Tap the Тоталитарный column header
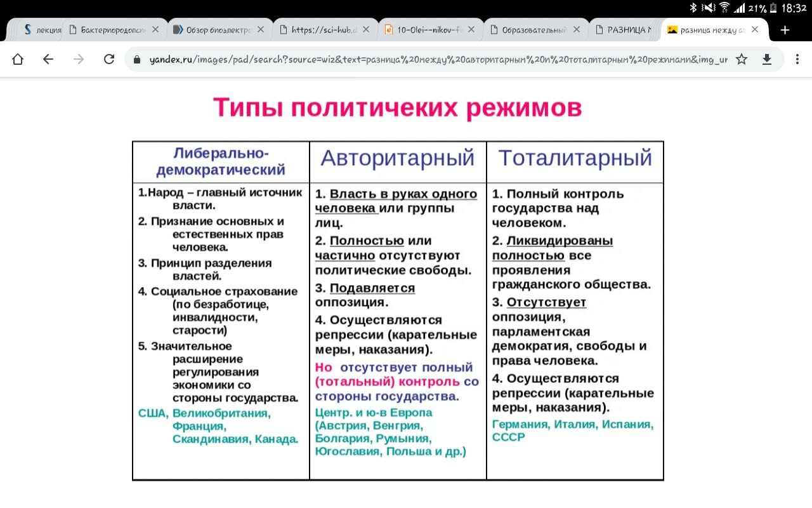Viewport: 812px width, 508px height. 575,158
